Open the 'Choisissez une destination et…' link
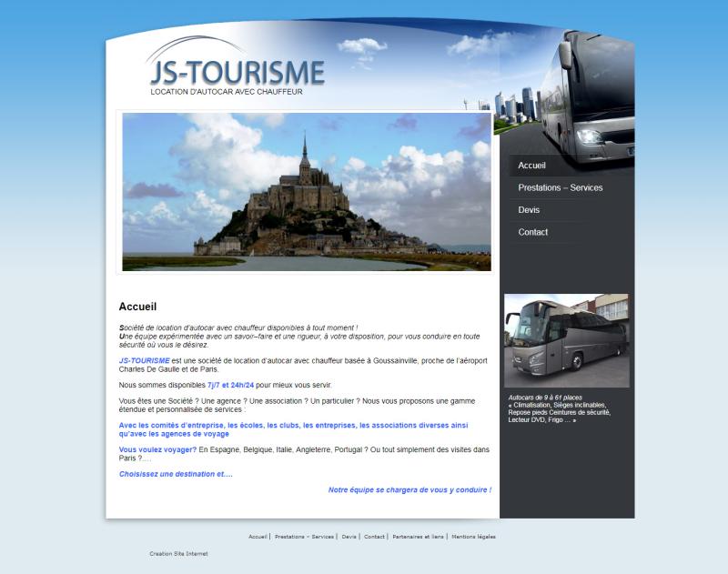This screenshot has width=728, height=574. 182,472
